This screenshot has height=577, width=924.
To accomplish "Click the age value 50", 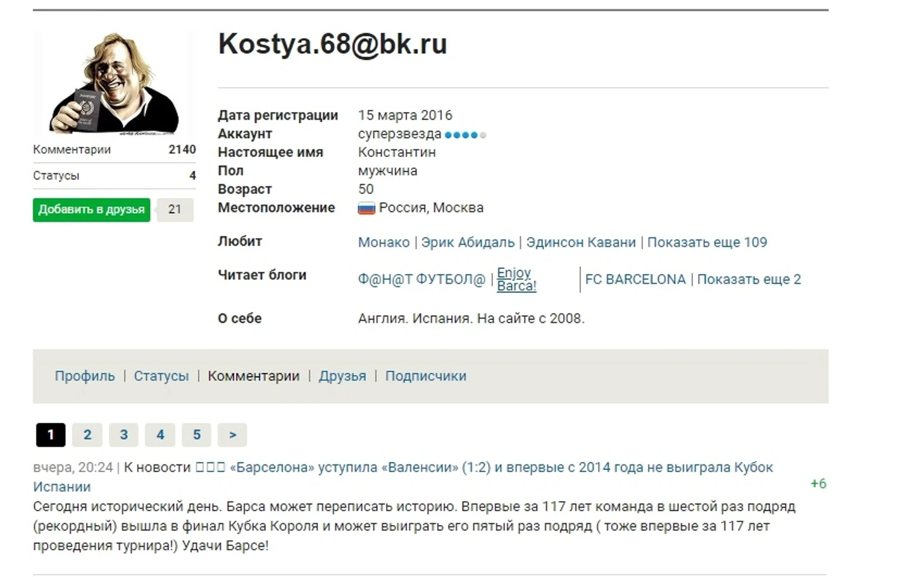I will (x=366, y=189).
